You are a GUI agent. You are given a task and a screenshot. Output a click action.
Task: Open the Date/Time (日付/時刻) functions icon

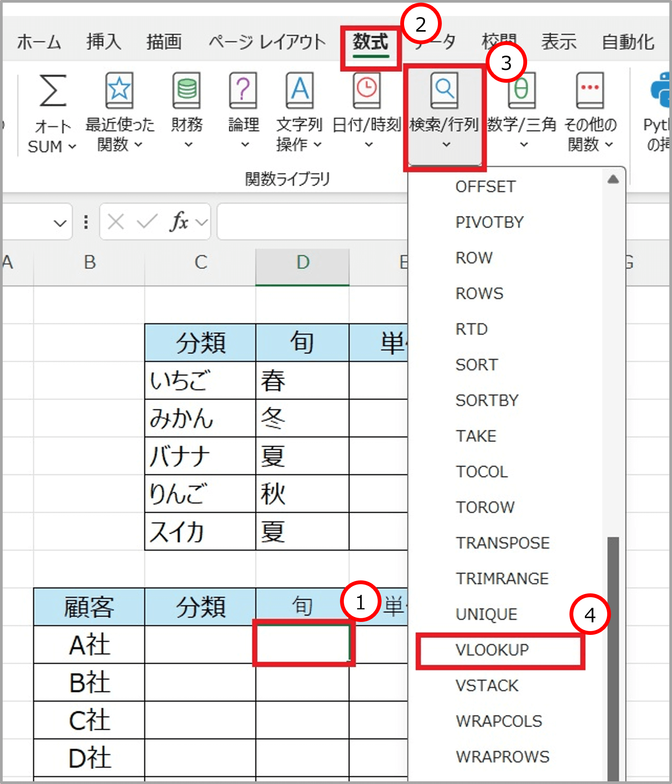366,90
